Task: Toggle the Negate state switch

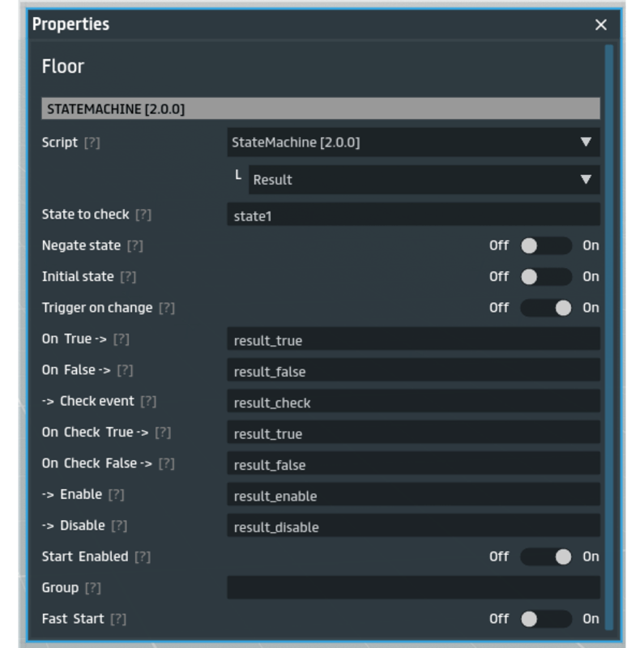Action: pyautogui.click(x=545, y=245)
